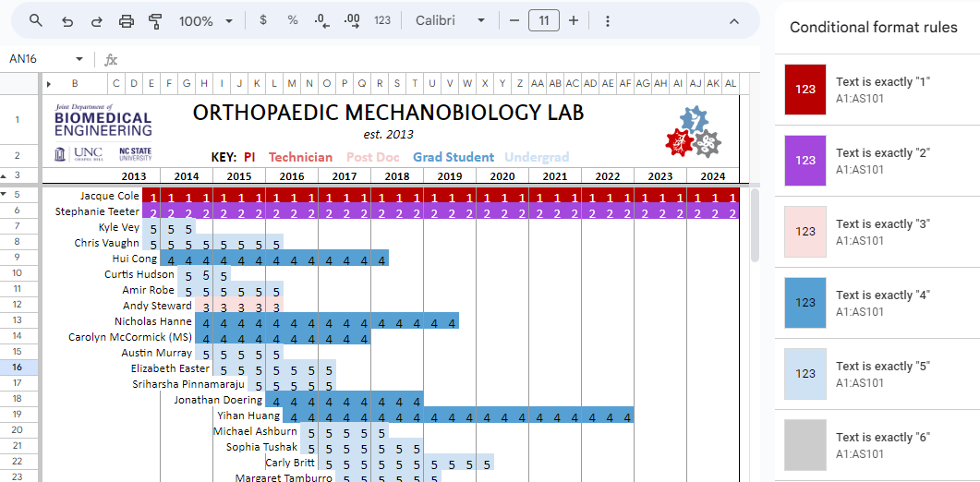Screen dimensions: 980x482
Task: Click the name cell Nicholas Hanne
Action: 153,321
